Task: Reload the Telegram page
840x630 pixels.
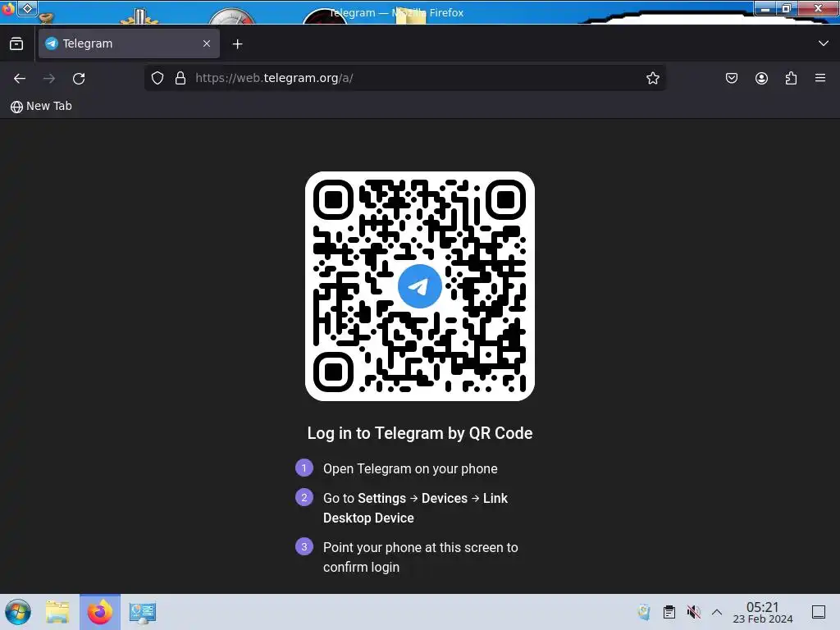Action: pos(79,78)
